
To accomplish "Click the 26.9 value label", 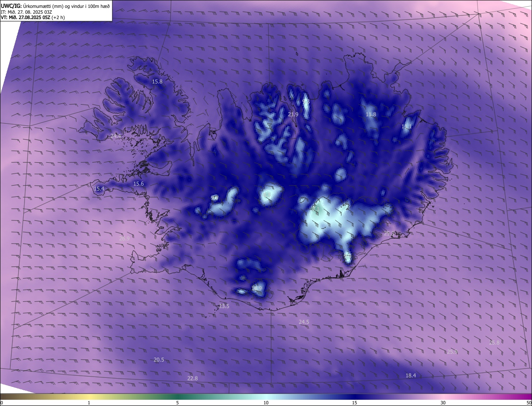I will [124, 238].
